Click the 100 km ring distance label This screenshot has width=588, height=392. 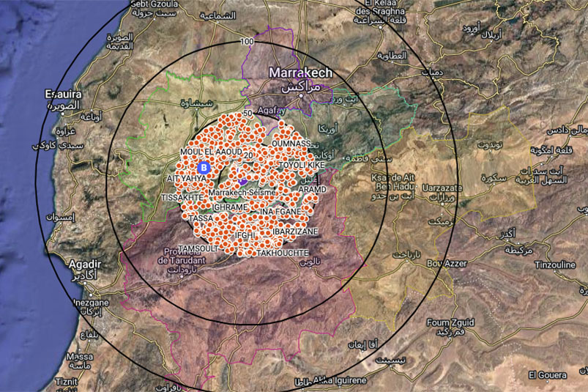(247, 42)
